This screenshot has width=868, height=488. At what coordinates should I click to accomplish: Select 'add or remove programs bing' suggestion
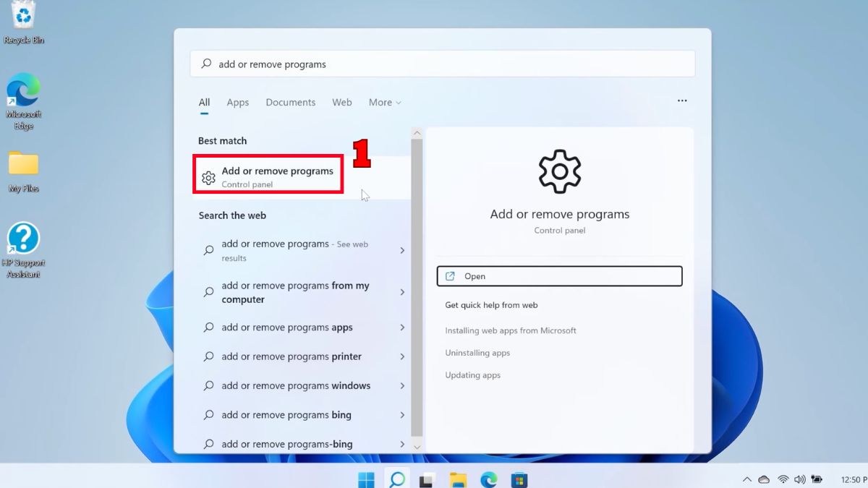pos(302,415)
